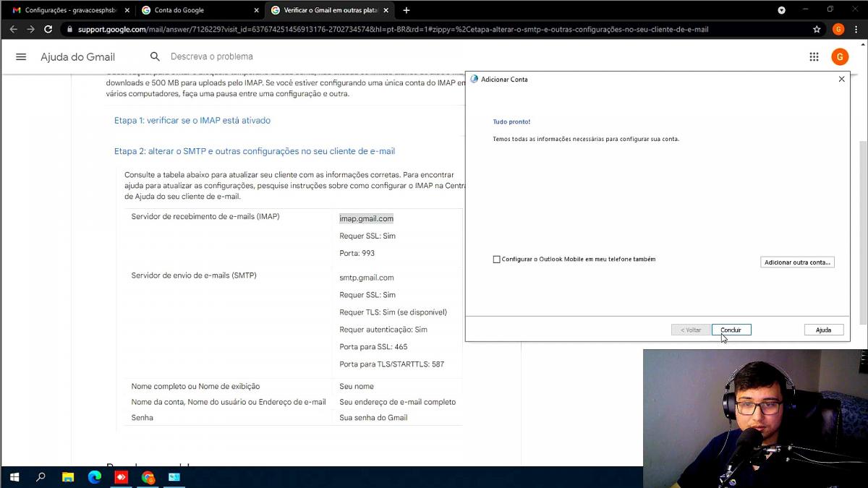868x488 pixels.
Task: Open the Chrome profile icon in toolbar
Action: click(x=838, y=30)
